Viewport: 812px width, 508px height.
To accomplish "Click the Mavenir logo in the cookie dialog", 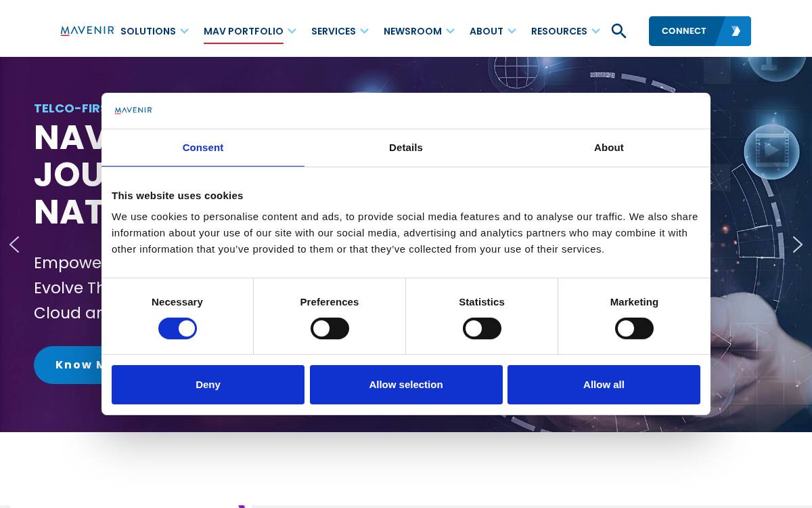I will pyautogui.click(x=133, y=110).
